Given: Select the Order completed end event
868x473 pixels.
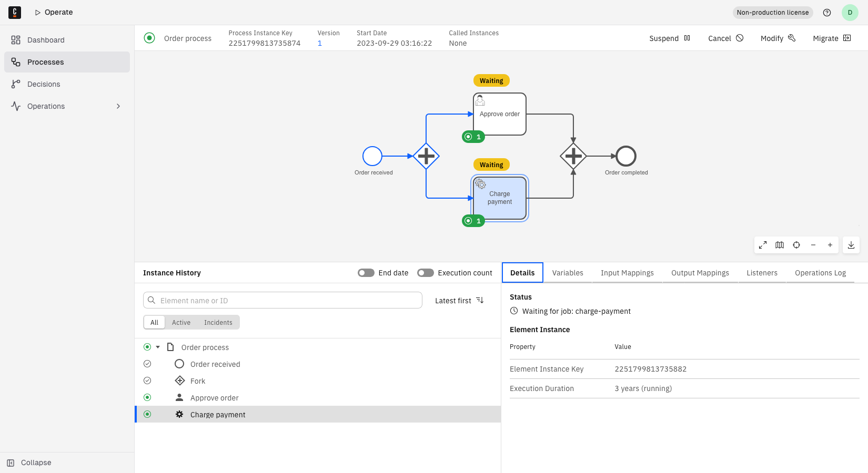Looking at the screenshot, I should click(626, 156).
